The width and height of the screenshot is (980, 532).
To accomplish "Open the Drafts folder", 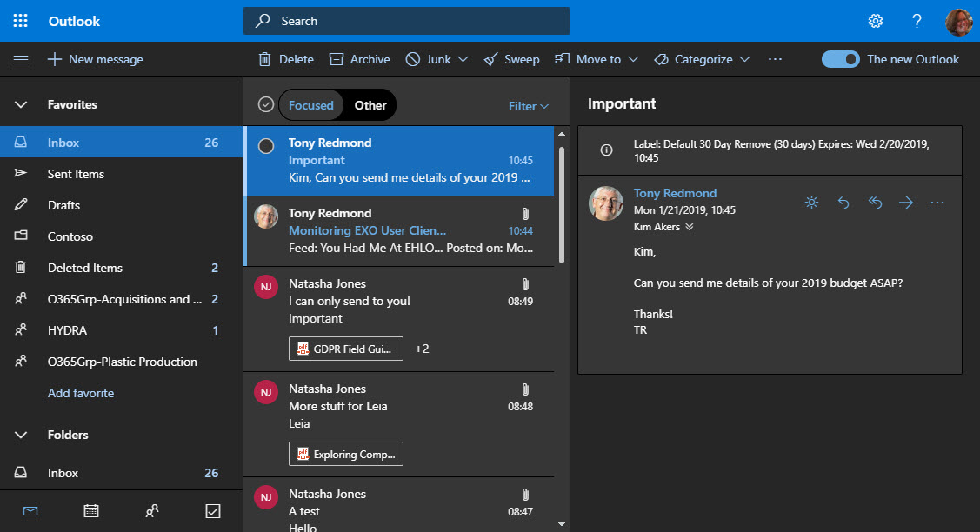I will coord(121,205).
